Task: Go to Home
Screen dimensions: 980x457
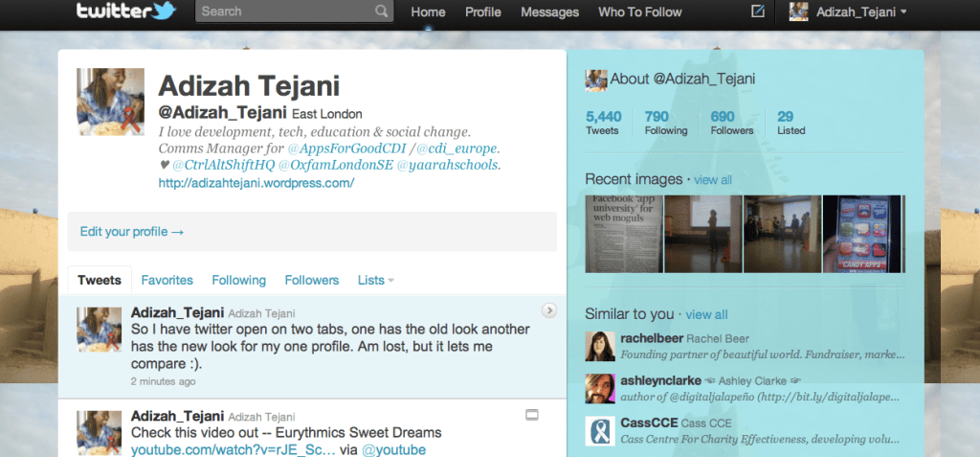Action: (428, 11)
